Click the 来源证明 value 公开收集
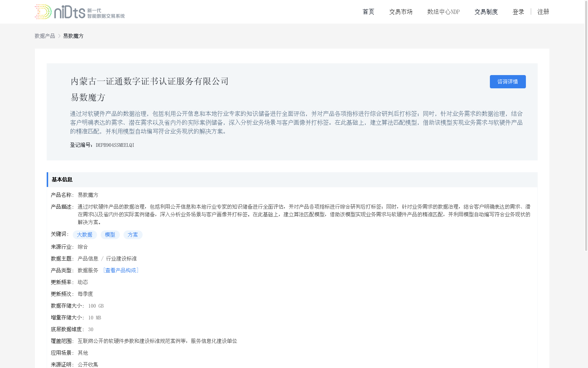 click(x=88, y=365)
